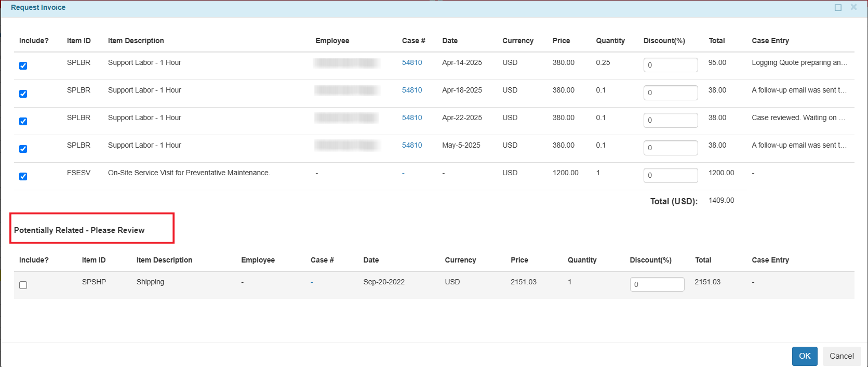The image size is (868, 367).
Task: Uncheck Include for Apr-18-2025 support labor
Action: tap(23, 94)
